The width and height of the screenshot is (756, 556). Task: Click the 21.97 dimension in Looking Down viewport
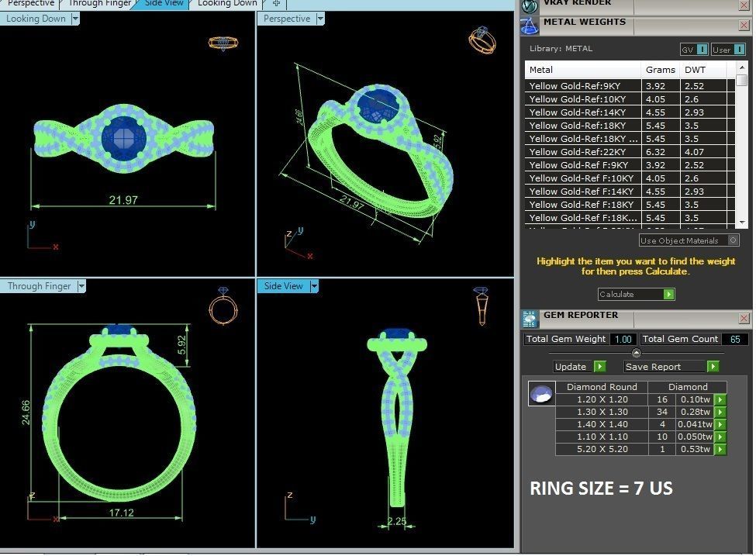[123, 199]
